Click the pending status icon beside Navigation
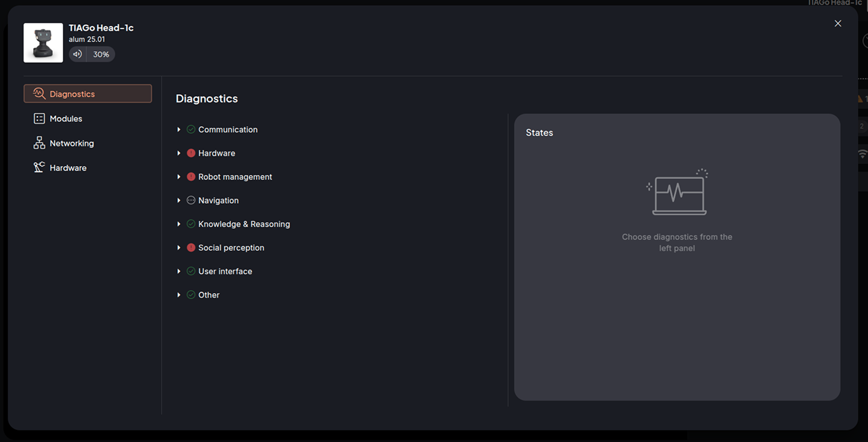868x442 pixels. [x=191, y=200]
